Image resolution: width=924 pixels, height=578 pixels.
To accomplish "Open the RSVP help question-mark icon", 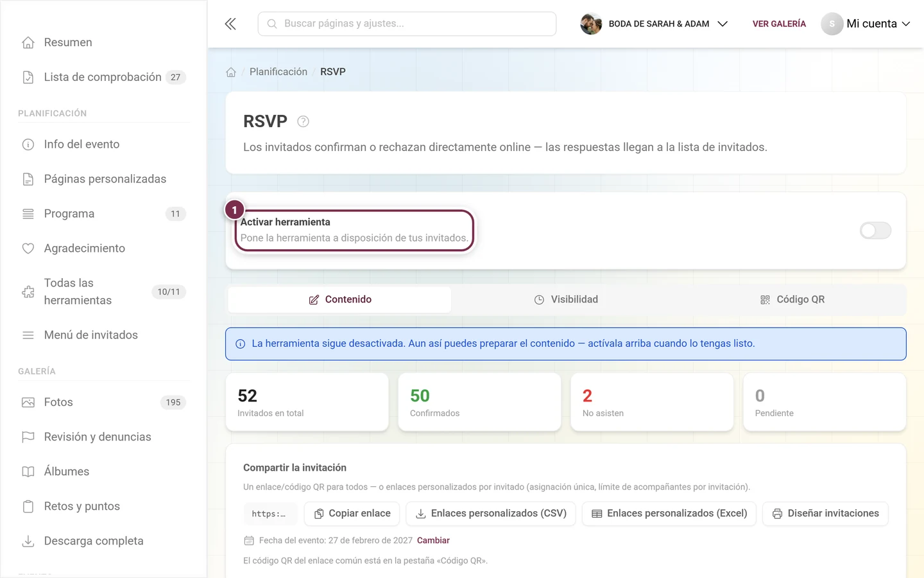I will point(304,121).
